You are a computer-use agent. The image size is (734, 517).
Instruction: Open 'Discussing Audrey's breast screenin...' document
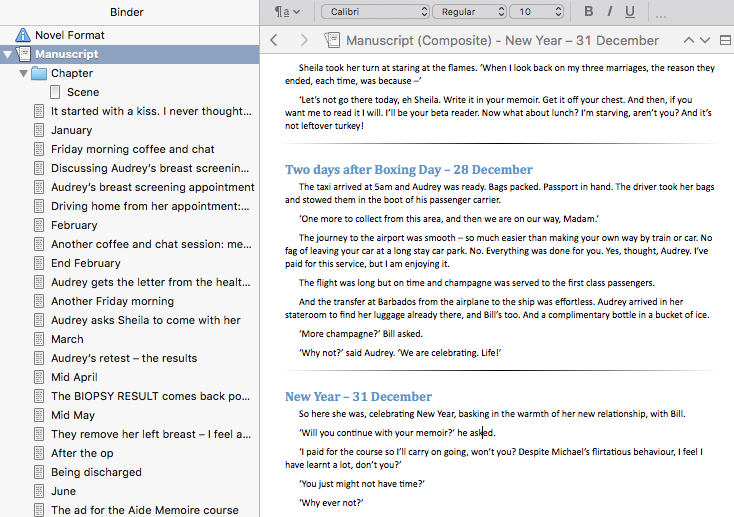coord(150,169)
